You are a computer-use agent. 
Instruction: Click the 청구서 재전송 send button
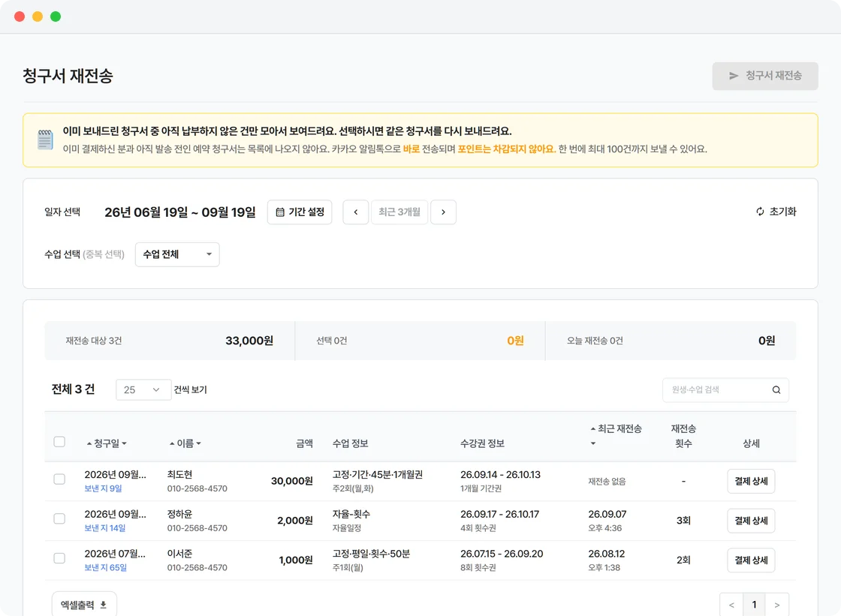[765, 76]
